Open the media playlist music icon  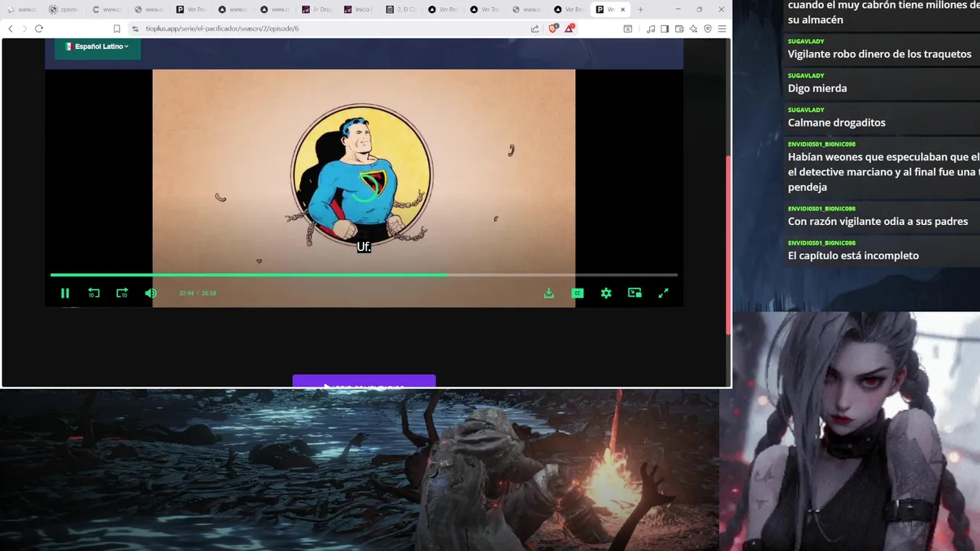point(650,28)
